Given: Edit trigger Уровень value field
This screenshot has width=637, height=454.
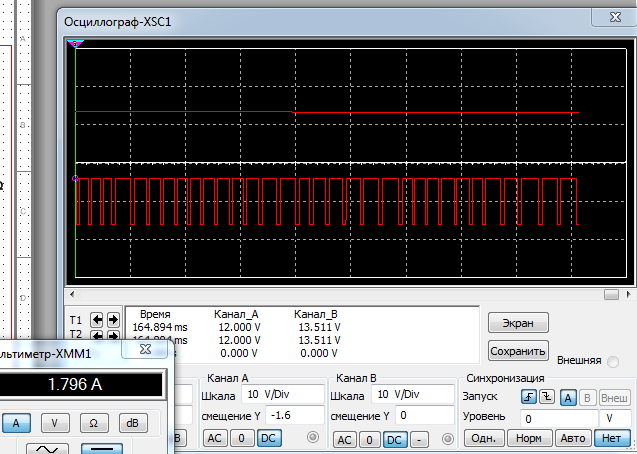Looking at the screenshot, I should pos(559,419).
